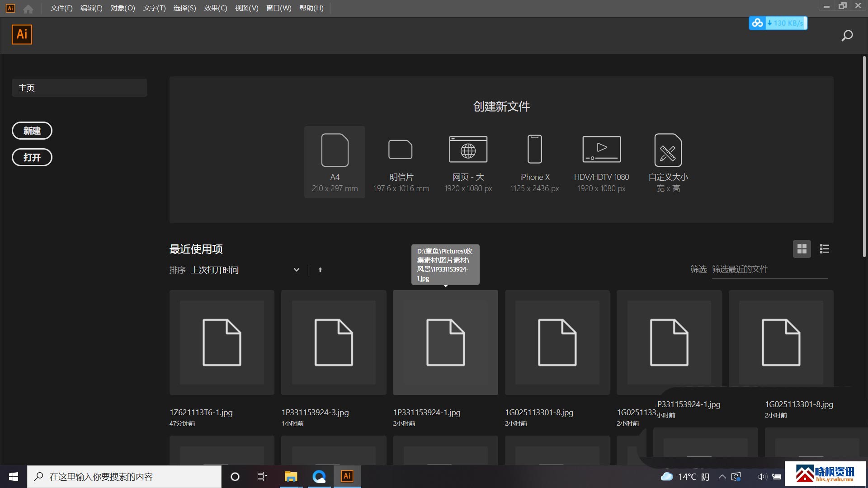Open the custom size 自定义大小 preset

click(x=668, y=150)
